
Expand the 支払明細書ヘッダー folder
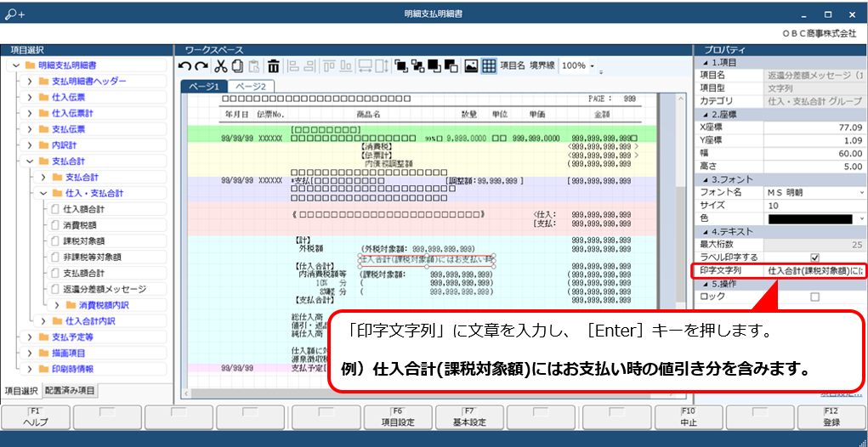30,82
